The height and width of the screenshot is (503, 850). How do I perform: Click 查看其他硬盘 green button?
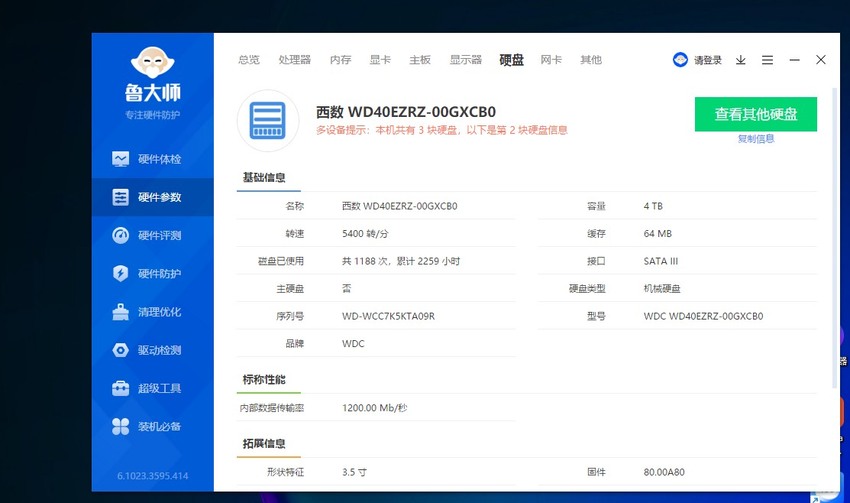point(756,114)
